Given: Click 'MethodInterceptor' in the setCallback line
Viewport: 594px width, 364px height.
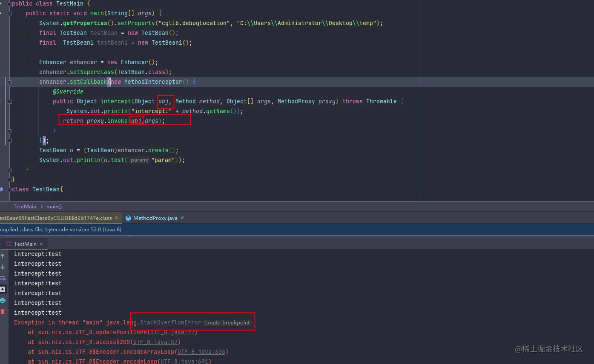Looking at the screenshot, I should 153,82.
